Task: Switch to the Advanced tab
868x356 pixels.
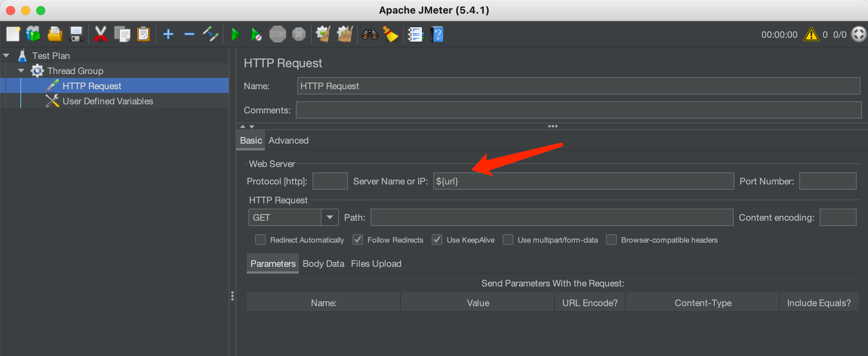Action: (288, 141)
